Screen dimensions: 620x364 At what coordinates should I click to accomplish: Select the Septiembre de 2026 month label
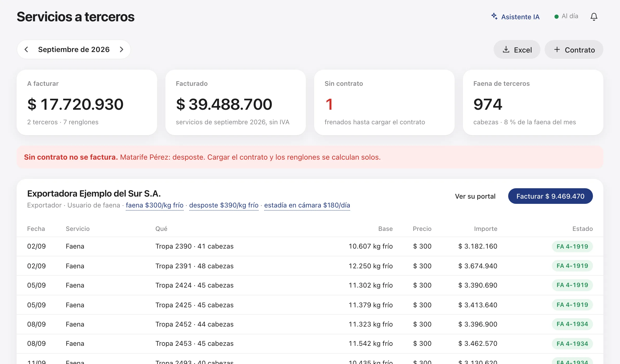[x=74, y=49]
